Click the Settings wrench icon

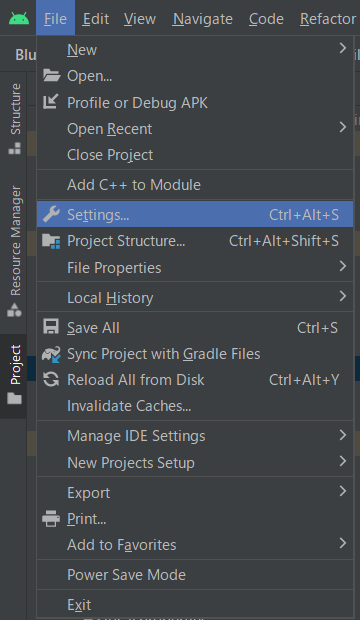point(51,214)
